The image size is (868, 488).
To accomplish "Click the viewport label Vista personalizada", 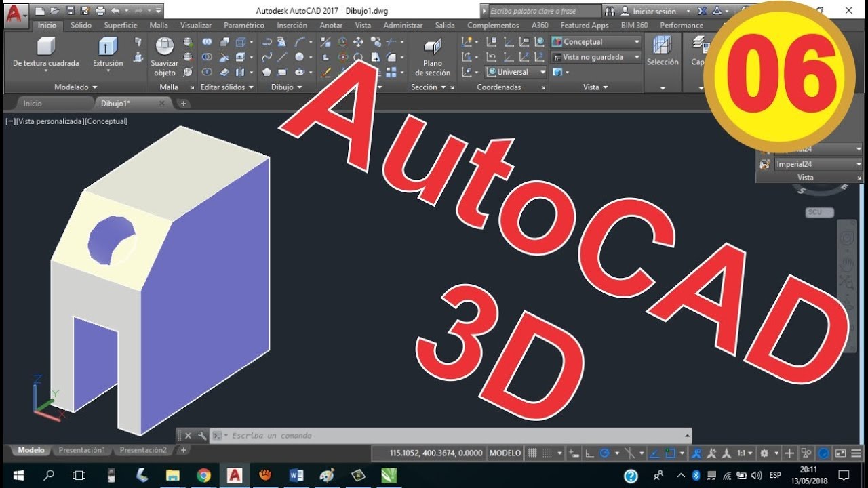I will pyautogui.click(x=50, y=121).
